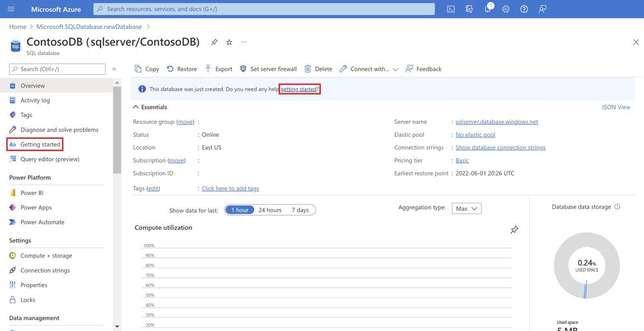Click Restore in the command bar
The height and width of the screenshot is (331, 644).
[182, 69]
